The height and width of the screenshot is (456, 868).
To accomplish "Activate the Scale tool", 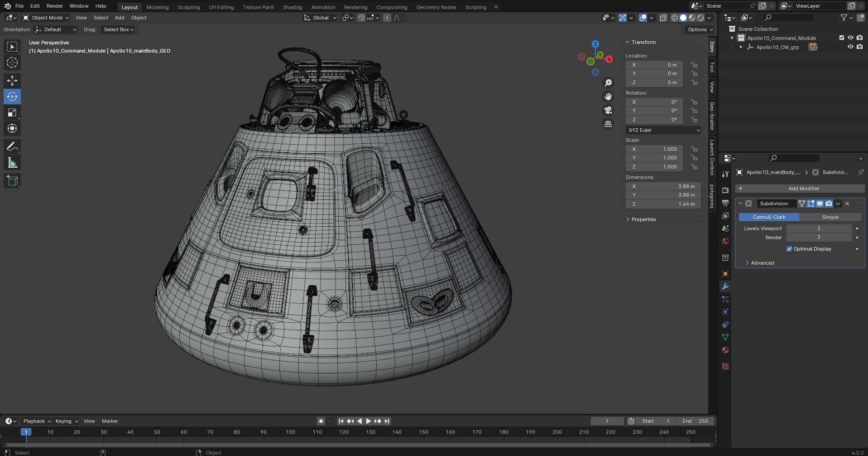I will coord(12,112).
